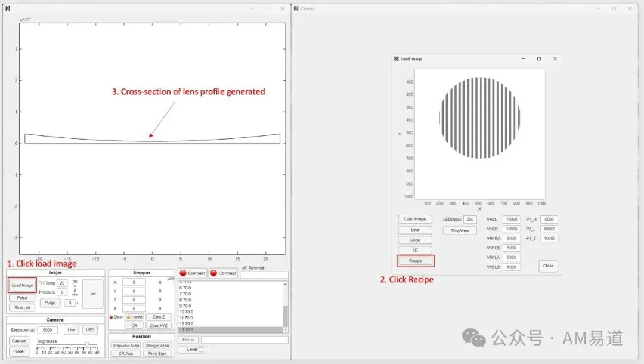The height and width of the screenshot is (364, 644).
Task: Select the 3D button
Action: [415, 250]
